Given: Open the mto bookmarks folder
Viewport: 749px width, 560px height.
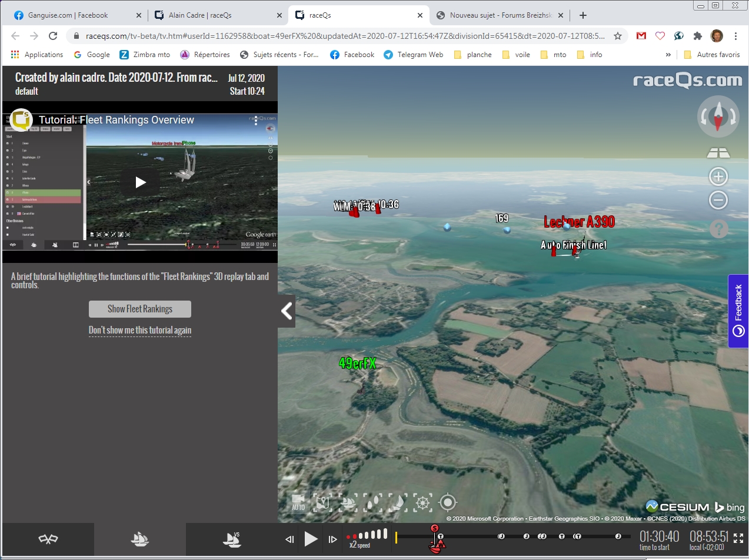Looking at the screenshot, I should [x=553, y=55].
